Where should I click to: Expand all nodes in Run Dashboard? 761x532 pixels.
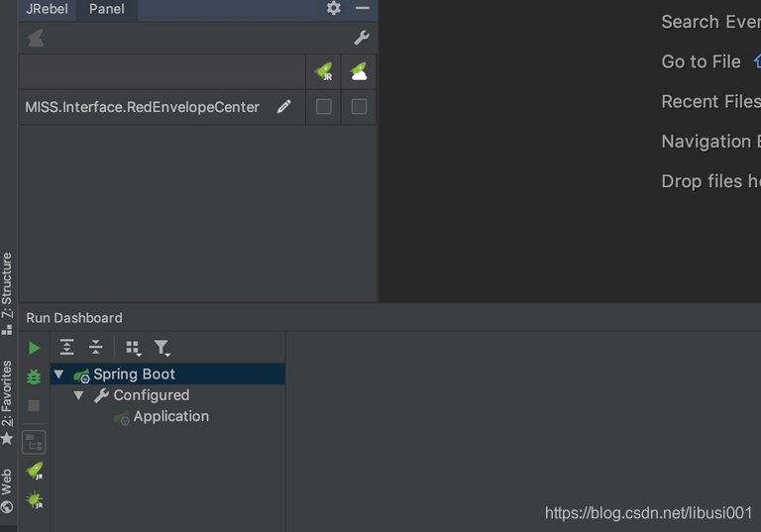(67, 347)
